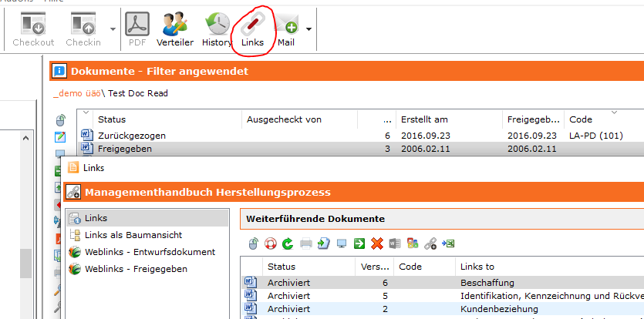Click the Word icon of the Zurückgezogen row
The width and height of the screenshot is (644, 319).
point(86,135)
